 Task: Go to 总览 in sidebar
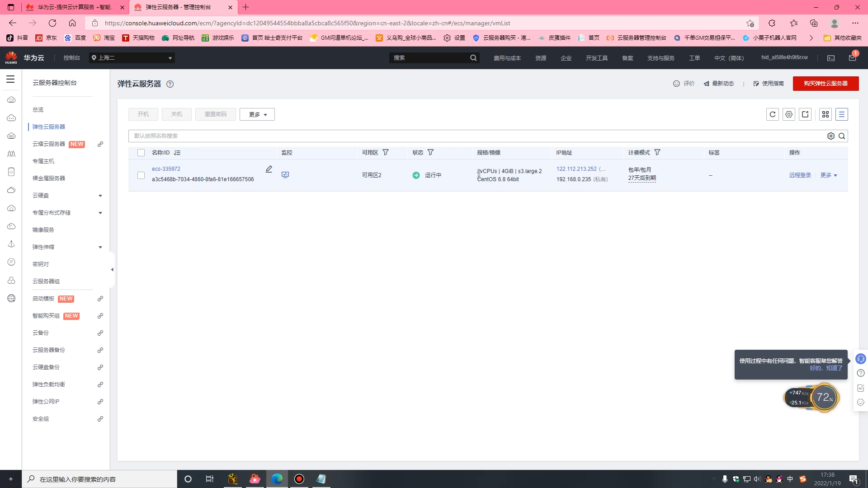[x=38, y=110]
